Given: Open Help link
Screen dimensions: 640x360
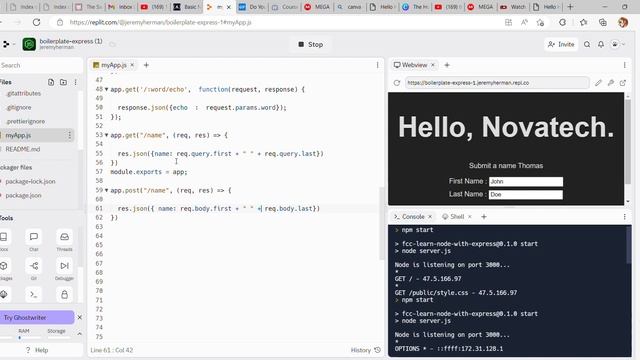Looking at the screenshot, I should (x=37, y=350).
